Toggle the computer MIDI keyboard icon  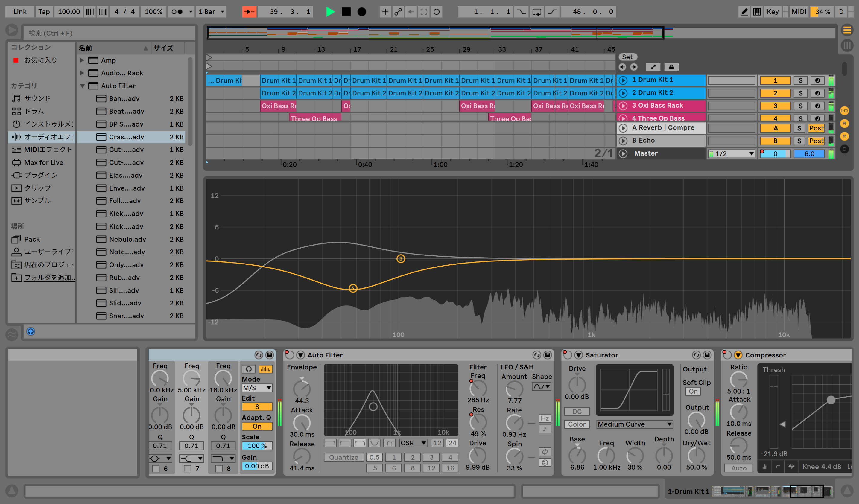tap(757, 12)
